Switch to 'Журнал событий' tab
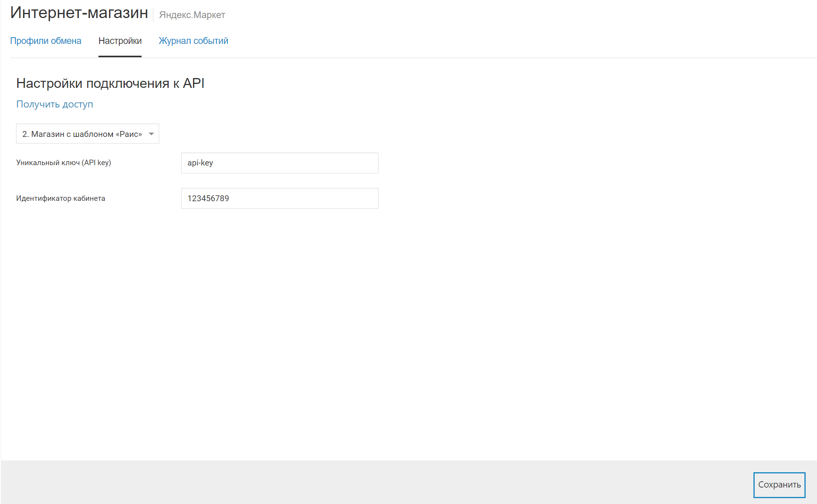Screen dimensions: 817x504 (193, 41)
